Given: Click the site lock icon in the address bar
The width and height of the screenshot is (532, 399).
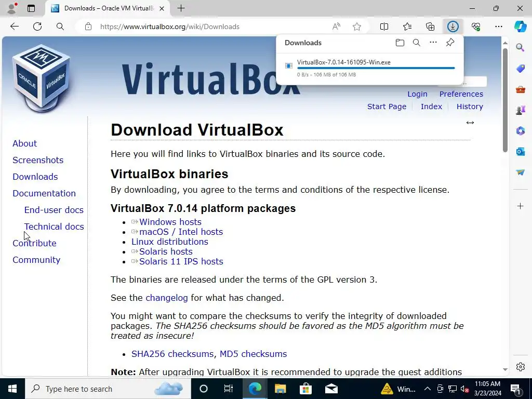Looking at the screenshot, I should point(88,26).
